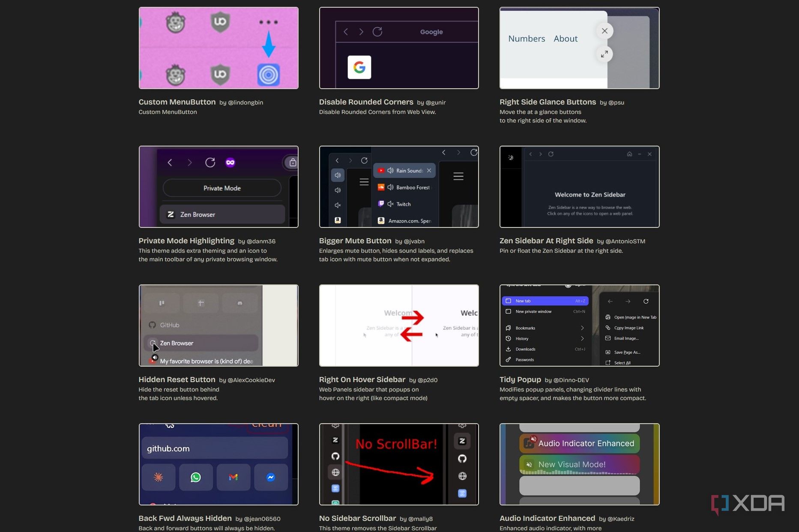Image resolution: width=799 pixels, height=532 pixels.
Task: Open the No Sidebar Scrollbar thumbnail
Action: point(399,464)
